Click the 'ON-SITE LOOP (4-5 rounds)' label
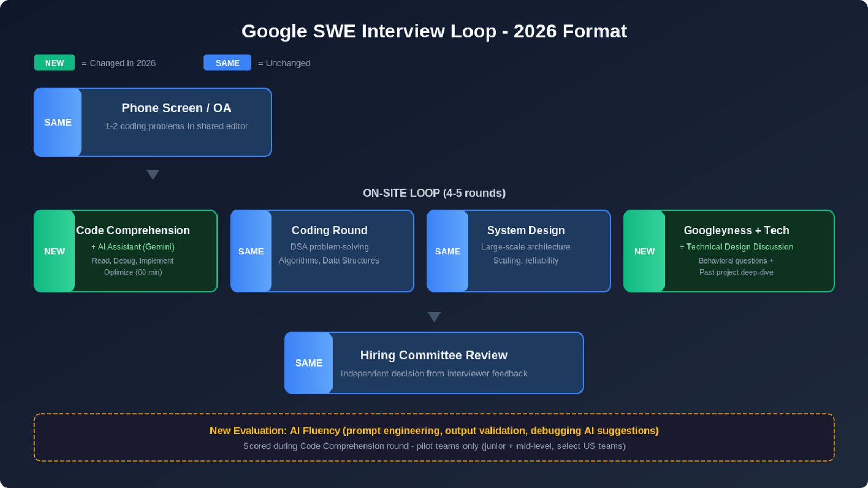Image resolution: width=868 pixels, height=488 pixels. (434, 193)
